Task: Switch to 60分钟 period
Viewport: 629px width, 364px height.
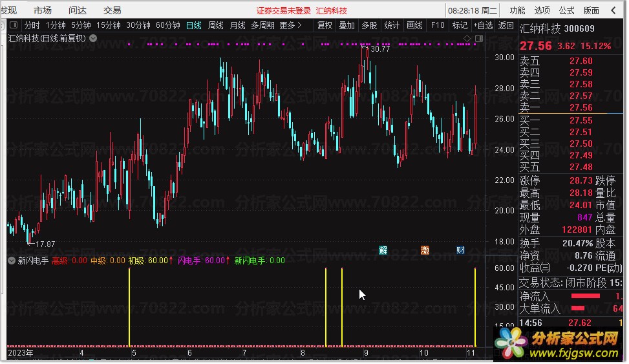Action: click(x=167, y=26)
